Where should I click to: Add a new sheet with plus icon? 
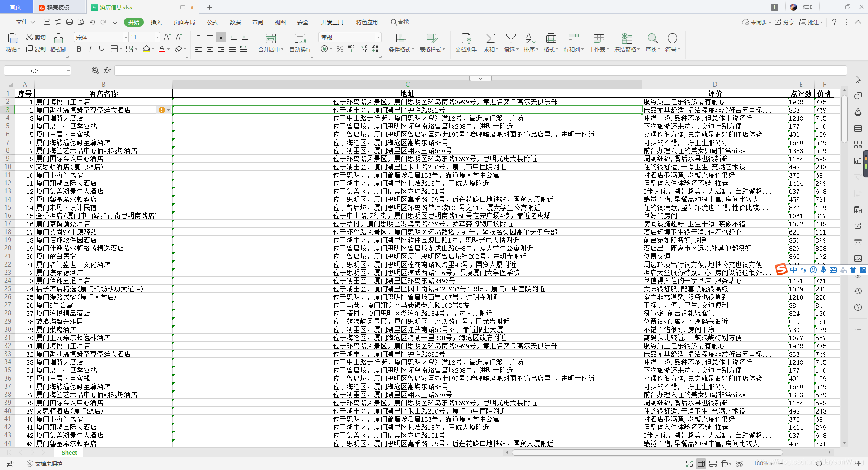pos(89,452)
